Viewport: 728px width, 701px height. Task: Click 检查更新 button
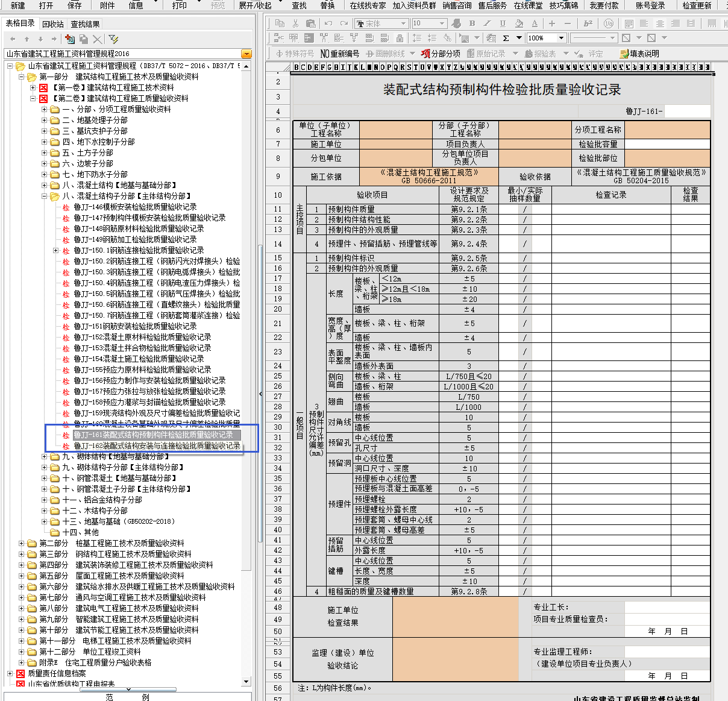697,5
